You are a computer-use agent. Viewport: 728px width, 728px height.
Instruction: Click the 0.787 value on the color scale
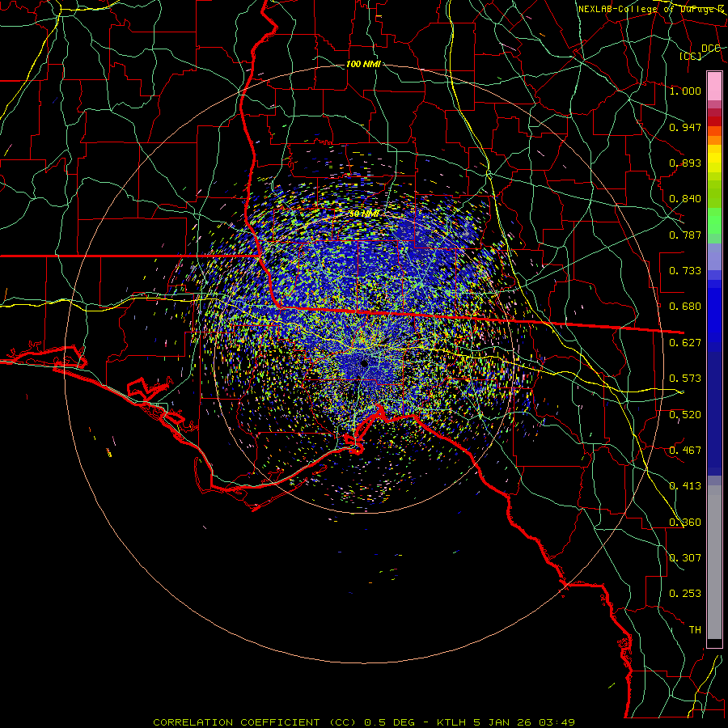point(685,235)
